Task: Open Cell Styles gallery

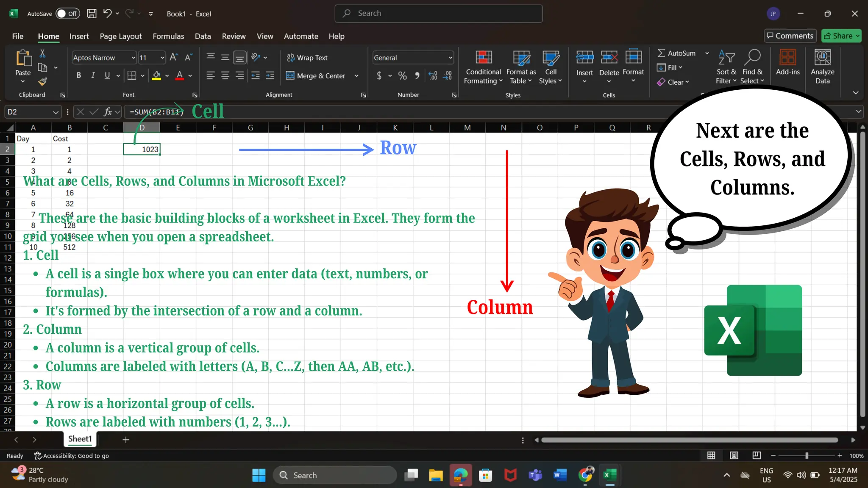Action: 551,67
